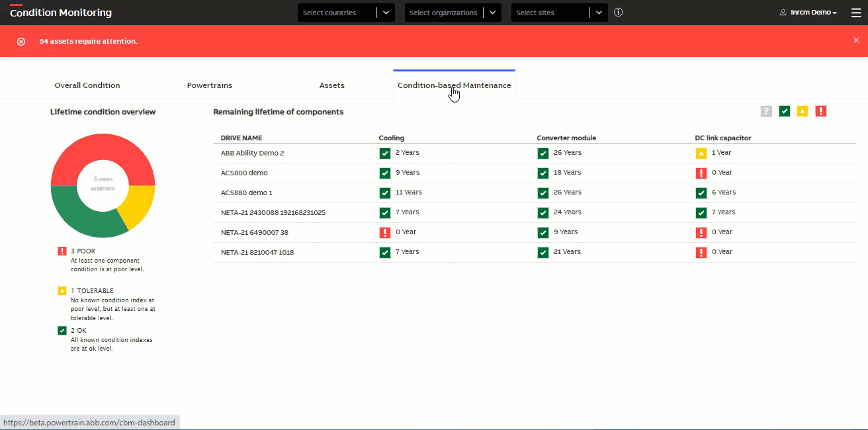Open drive NETA-21 8210047 1018
This screenshot has height=430, width=868.
(257, 252)
